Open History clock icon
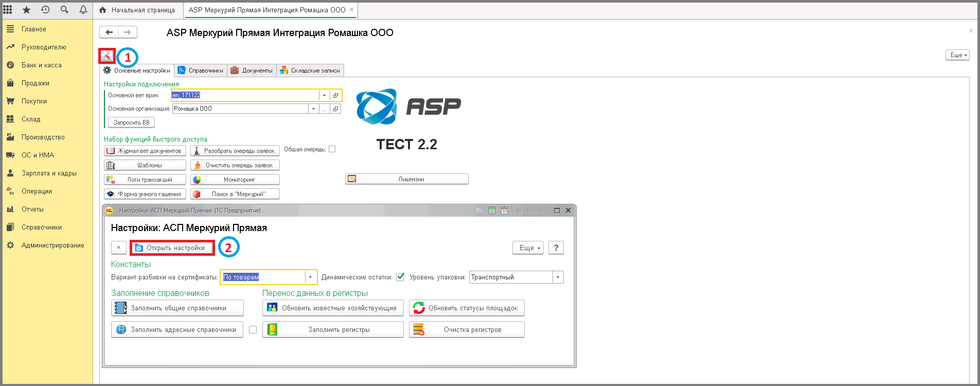Image resolution: width=980 pixels, height=386 pixels. [x=45, y=10]
